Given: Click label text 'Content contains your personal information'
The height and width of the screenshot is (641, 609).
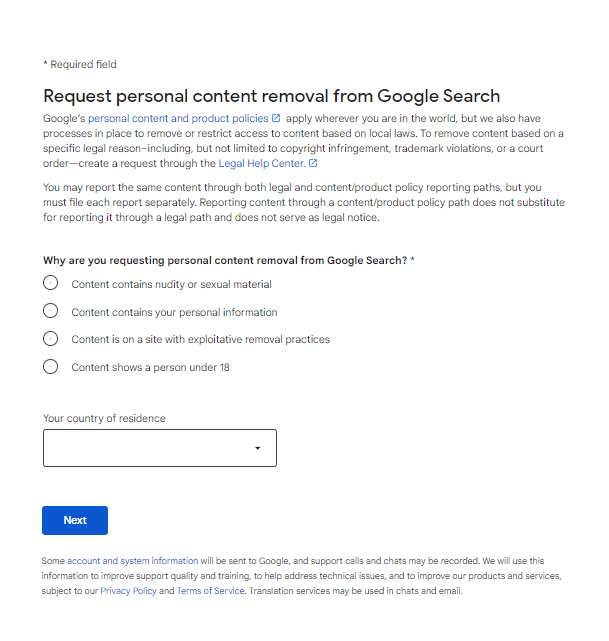Looking at the screenshot, I should tap(174, 312).
